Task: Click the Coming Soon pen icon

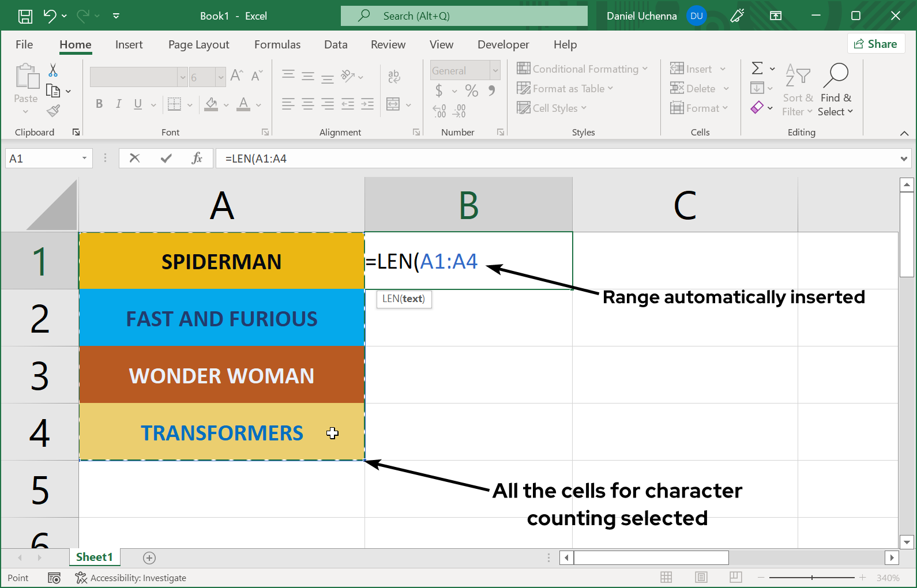Action: click(737, 16)
